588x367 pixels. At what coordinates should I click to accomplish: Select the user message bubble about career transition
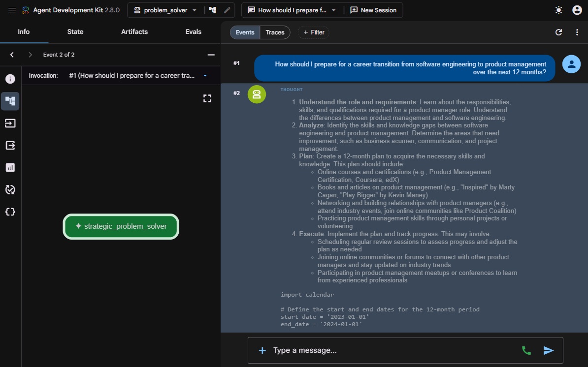click(x=405, y=68)
